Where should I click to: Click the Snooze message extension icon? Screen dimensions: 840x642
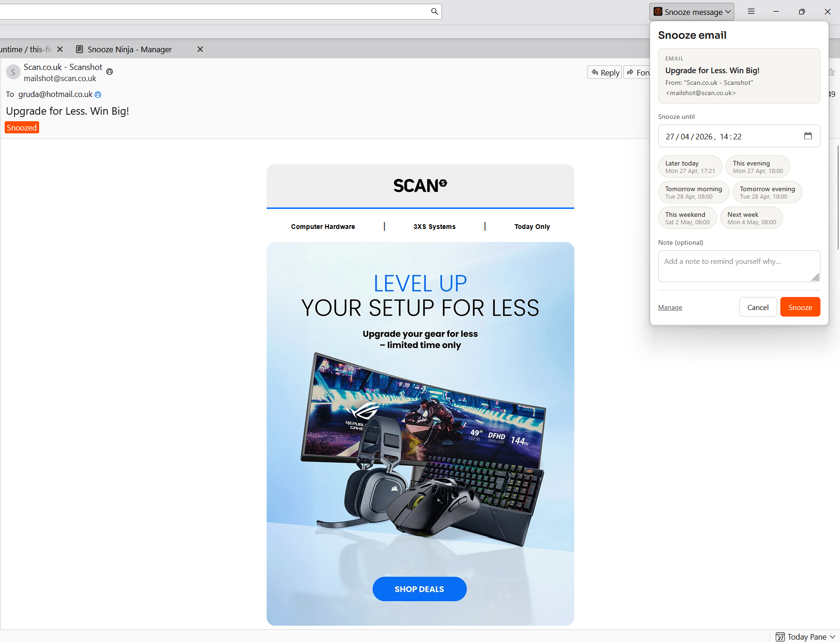tap(658, 12)
